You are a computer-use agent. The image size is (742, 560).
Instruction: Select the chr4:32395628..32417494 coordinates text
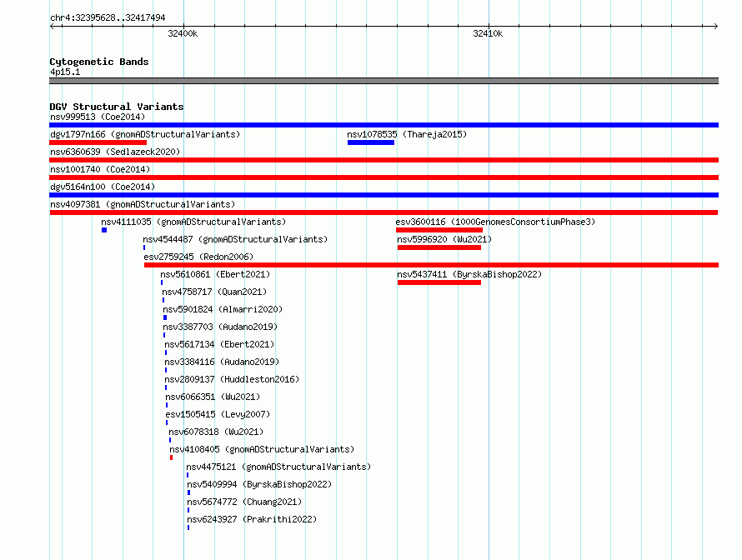pos(108,17)
